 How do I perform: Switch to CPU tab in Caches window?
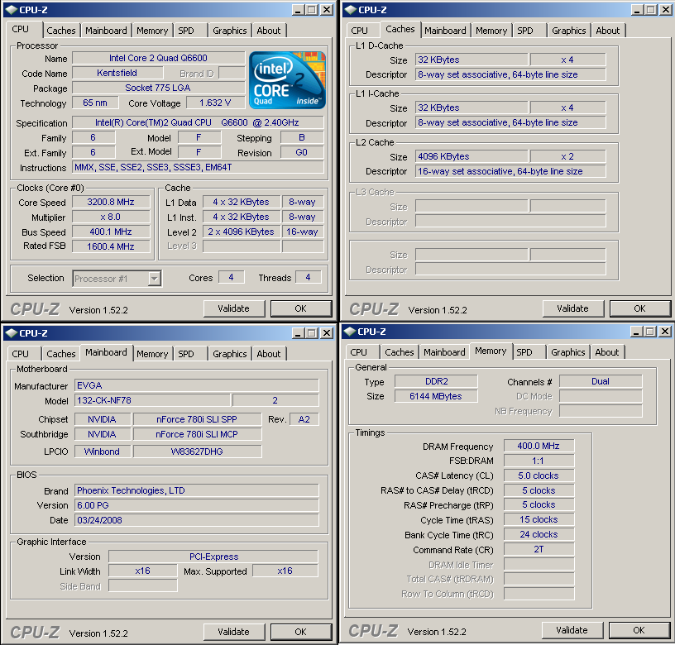359,31
